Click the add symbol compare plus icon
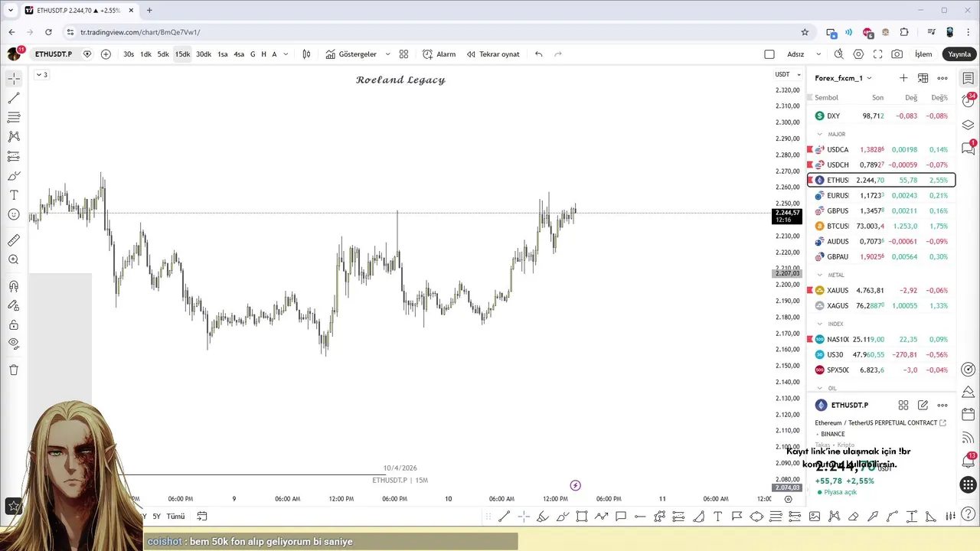Viewport: 980px width, 551px height. click(106, 54)
